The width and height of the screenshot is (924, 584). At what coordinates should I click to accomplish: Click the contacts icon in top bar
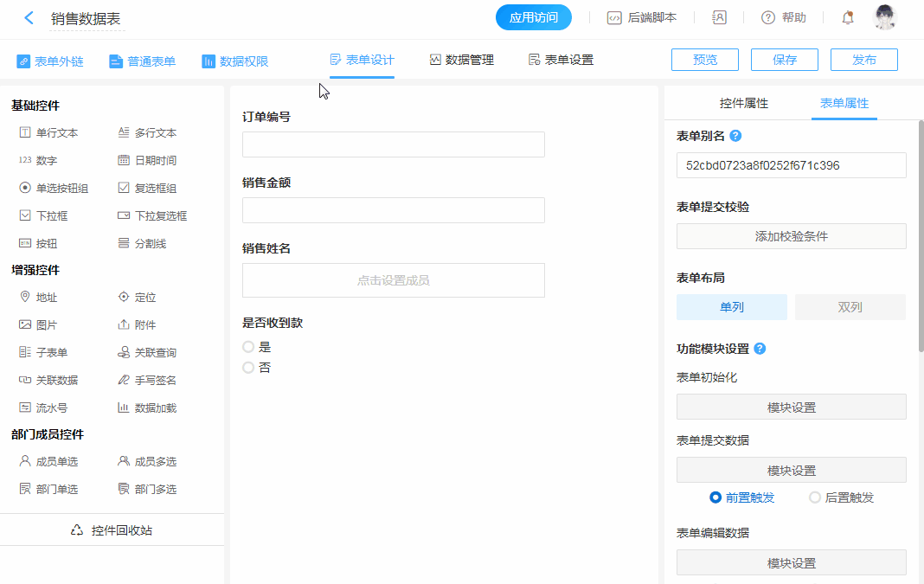tap(719, 17)
